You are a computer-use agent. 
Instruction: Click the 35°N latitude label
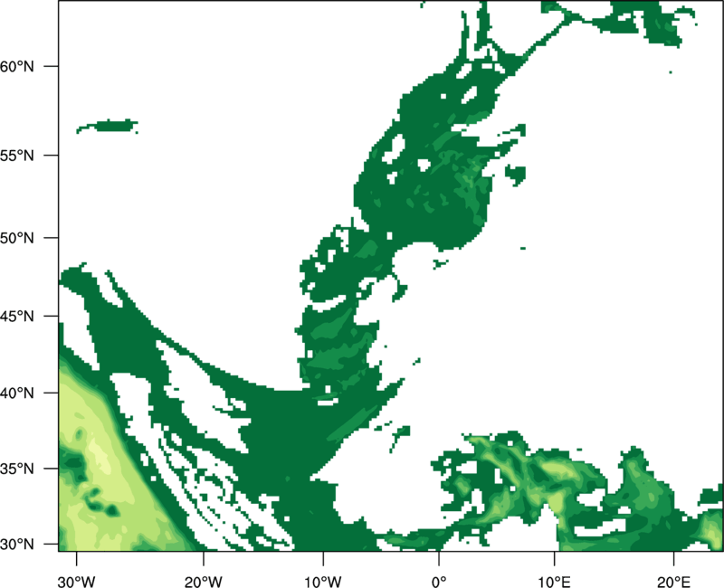[17, 469]
